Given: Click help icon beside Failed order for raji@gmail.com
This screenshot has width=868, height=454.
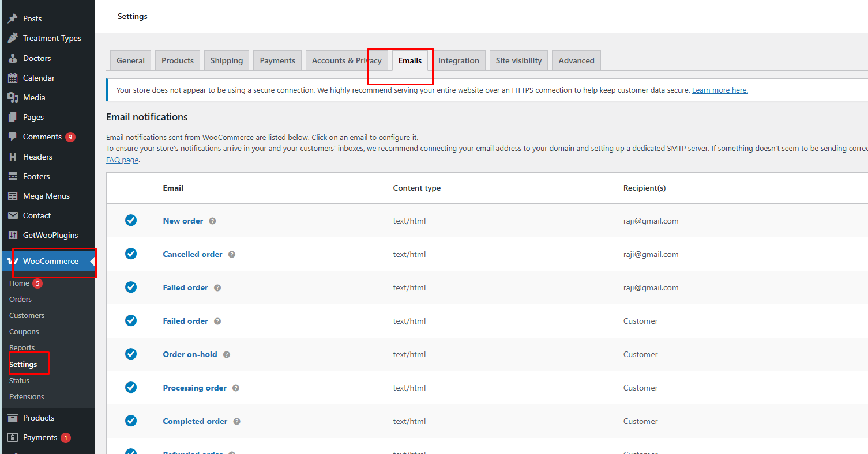Looking at the screenshot, I should pyautogui.click(x=217, y=287).
